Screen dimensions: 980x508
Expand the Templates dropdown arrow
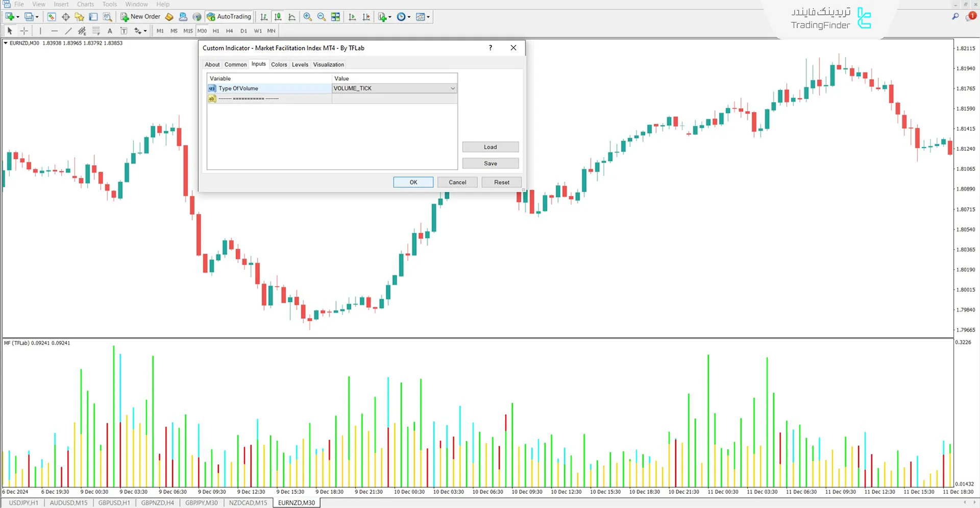pyautogui.click(x=428, y=17)
